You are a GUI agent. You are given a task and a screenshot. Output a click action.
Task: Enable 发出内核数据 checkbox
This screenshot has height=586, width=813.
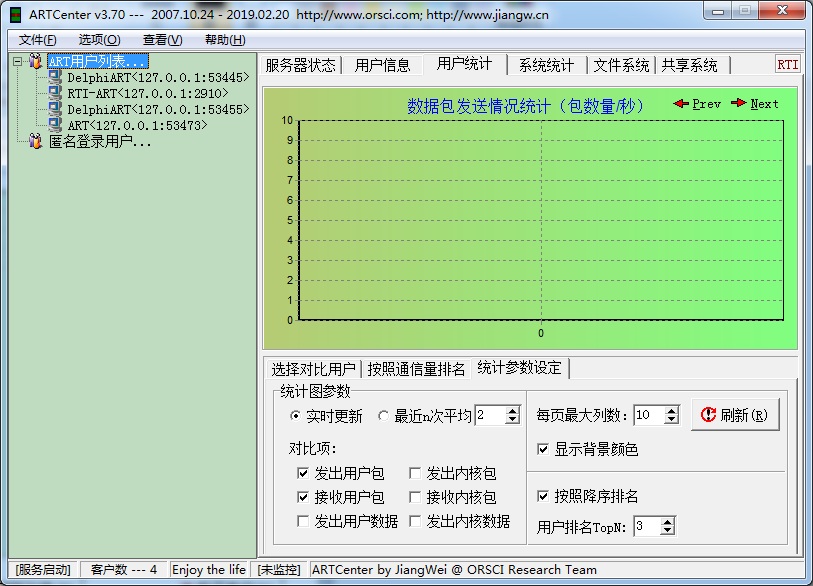point(415,521)
